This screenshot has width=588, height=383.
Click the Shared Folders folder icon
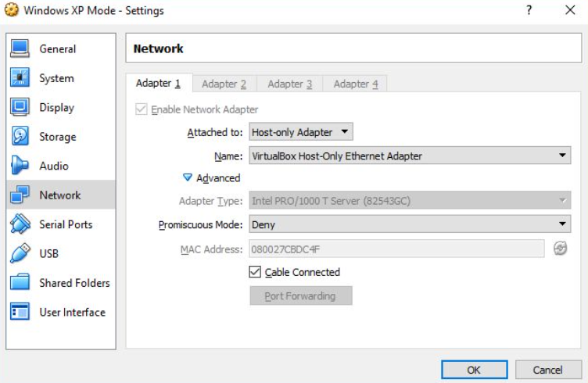point(20,283)
